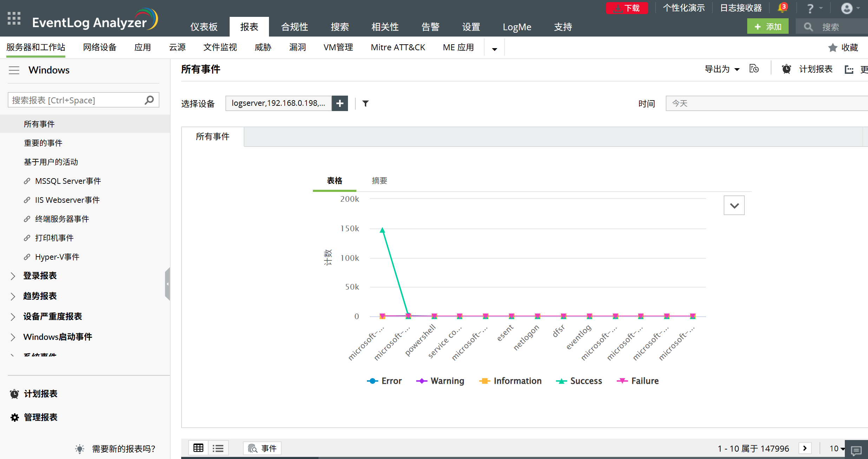Click the plus icon to add device
The image size is (868, 459).
pyautogui.click(x=340, y=103)
